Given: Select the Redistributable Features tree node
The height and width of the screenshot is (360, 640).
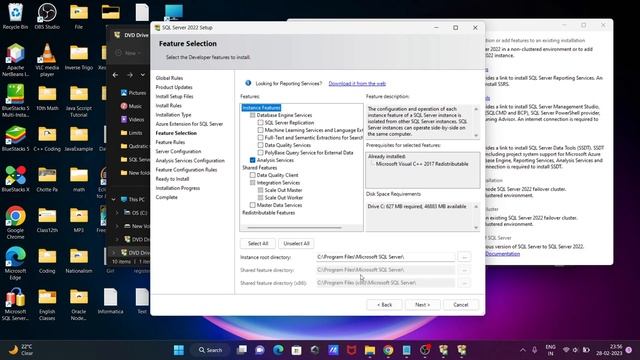Looking at the screenshot, I should point(269,213).
